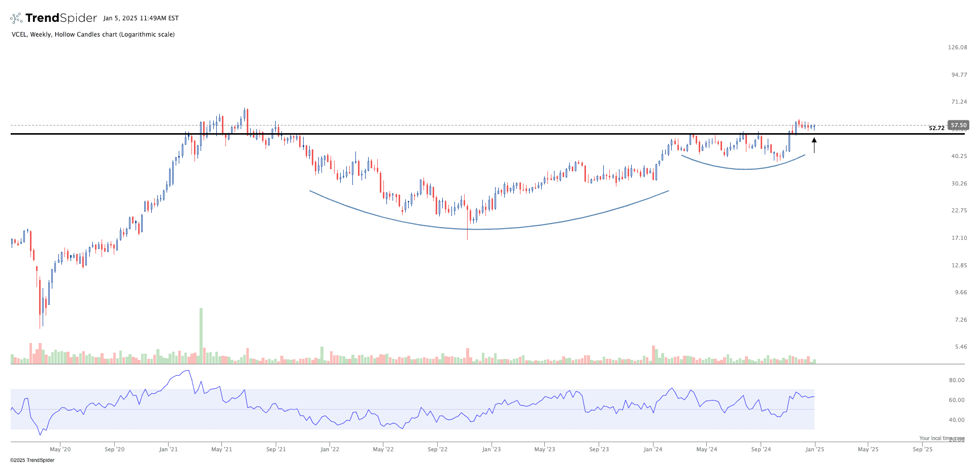This screenshot has height=465, width=980.
Task: Select the May '20 time axis label
Action: 60,449
